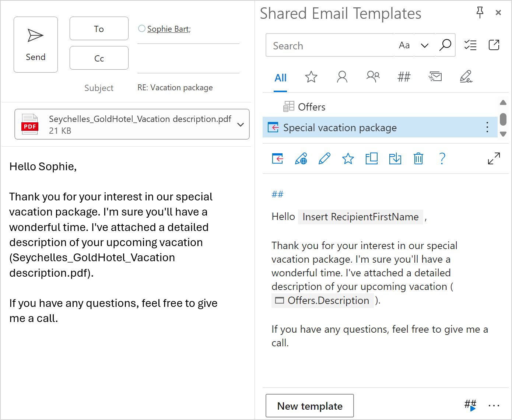The image size is (512, 420).
Task: Click the Insert RecipientFirstName macro
Action: tap(361, 217)
